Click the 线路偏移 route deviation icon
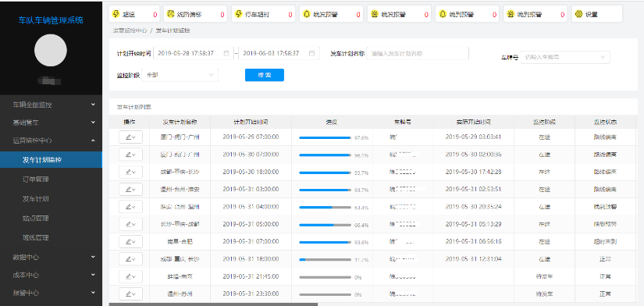Image resolution: width=644 pixels, height=306 pixels. [x=170, y=14]
